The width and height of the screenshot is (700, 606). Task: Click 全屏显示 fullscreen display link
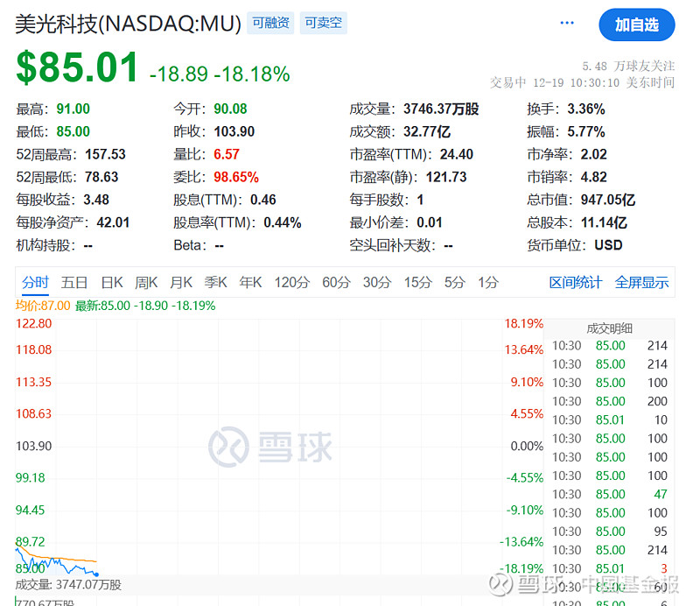[641, 282]
